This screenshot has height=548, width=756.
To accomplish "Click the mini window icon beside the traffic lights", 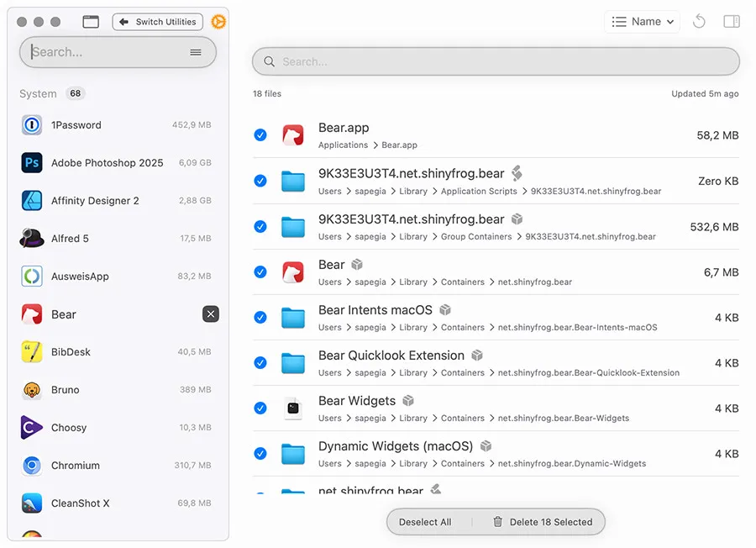I will 91,21.
